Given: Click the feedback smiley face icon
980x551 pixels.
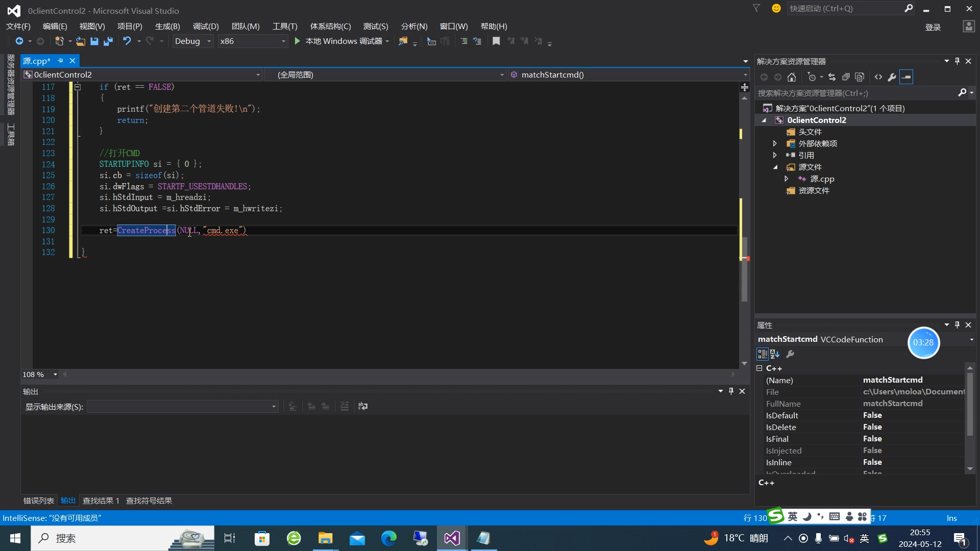Looking at the screenshot, I should 776,8.
